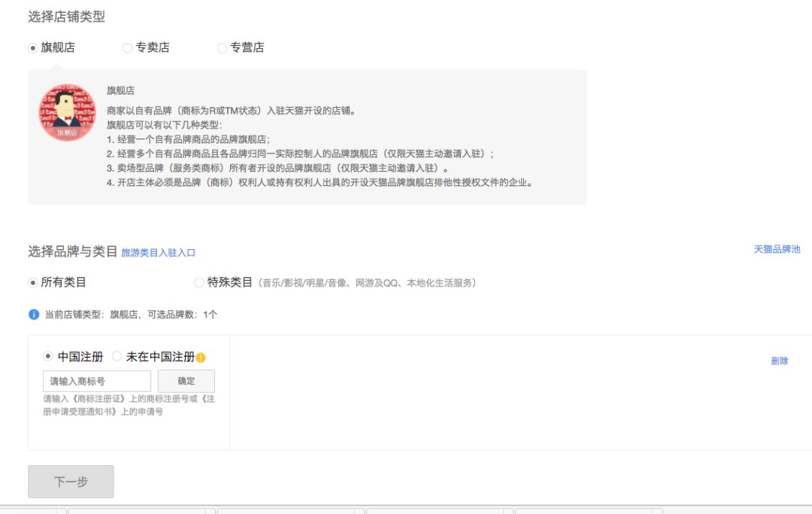
Task: Choose the 未在中国注册 trademark option
Action: (x=115, y=354)
